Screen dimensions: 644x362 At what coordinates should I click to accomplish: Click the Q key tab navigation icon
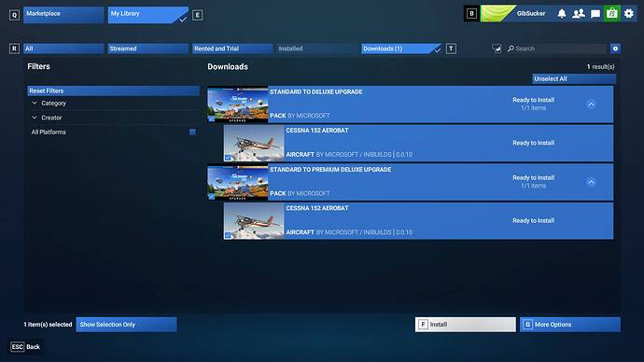tap(14, 15)
